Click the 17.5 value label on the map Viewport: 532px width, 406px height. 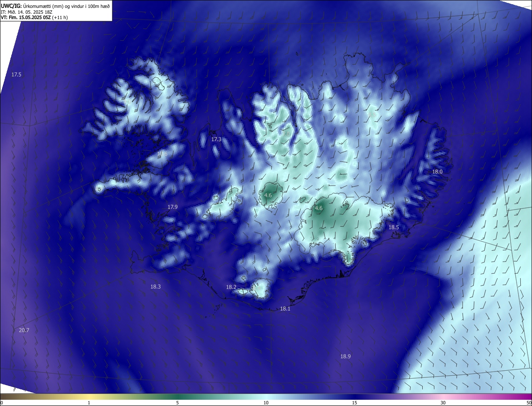(x=16, y=75)
